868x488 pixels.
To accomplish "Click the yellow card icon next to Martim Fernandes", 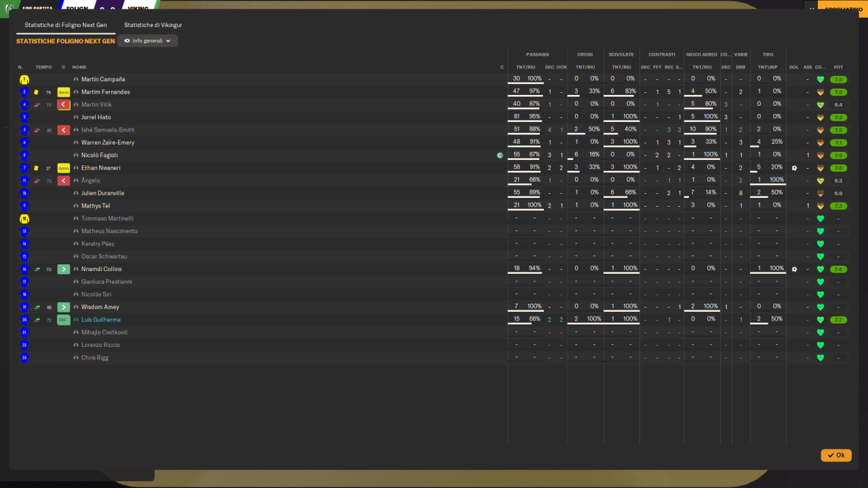I will (x=36, y=92).
